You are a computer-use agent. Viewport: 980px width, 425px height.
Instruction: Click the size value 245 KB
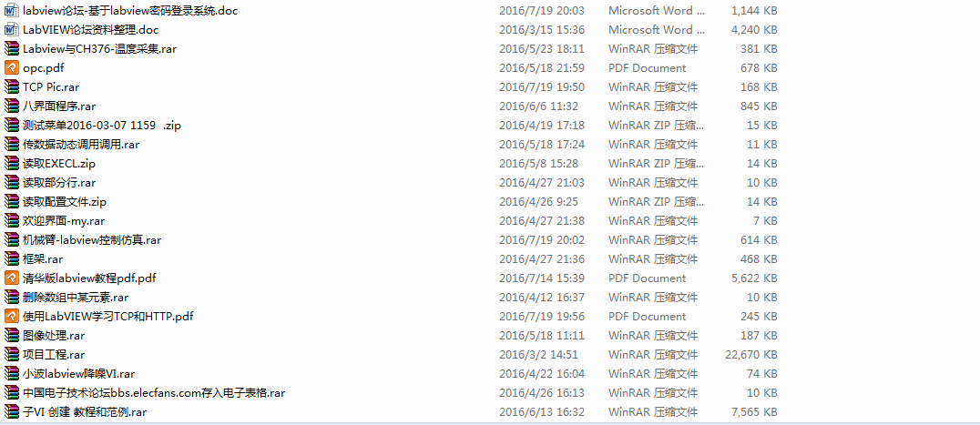click(759, 317)
